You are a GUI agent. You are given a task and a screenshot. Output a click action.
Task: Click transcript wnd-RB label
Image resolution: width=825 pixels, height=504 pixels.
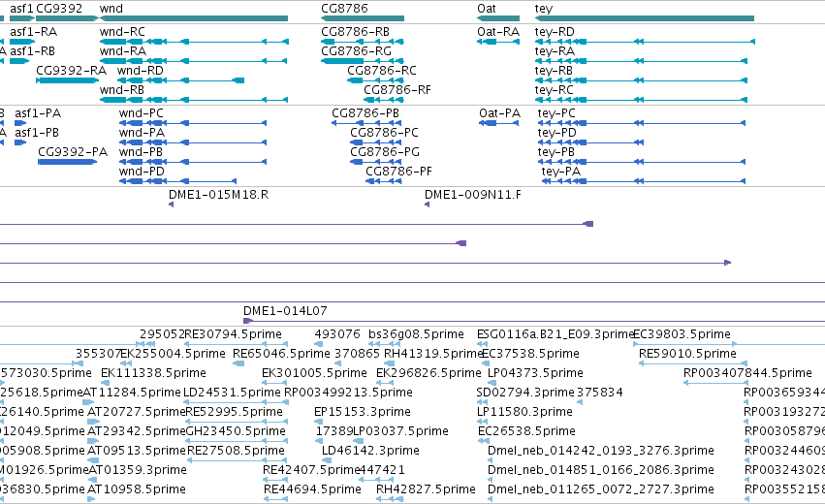point(121,90)
